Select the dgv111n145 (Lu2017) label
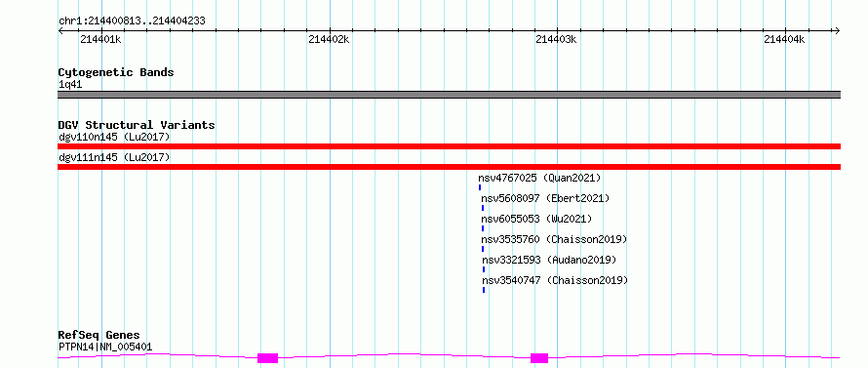This screenshot has height=368, width=868. tap(114, 157)
